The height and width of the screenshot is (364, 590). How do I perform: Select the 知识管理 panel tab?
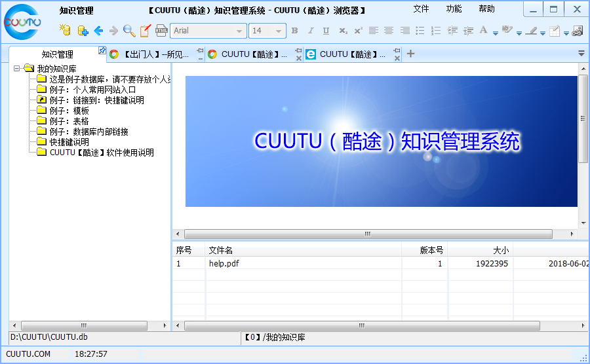pos(57,54)
